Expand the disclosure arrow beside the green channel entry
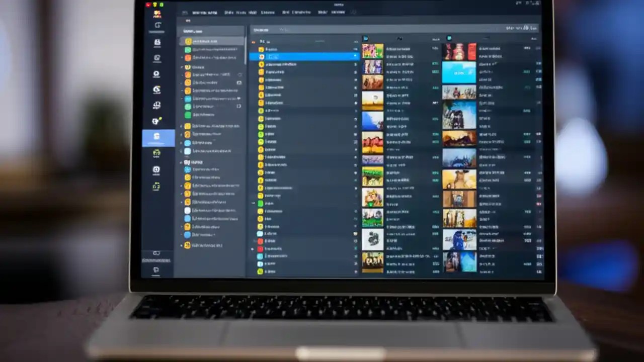 (x=253, y=203)
